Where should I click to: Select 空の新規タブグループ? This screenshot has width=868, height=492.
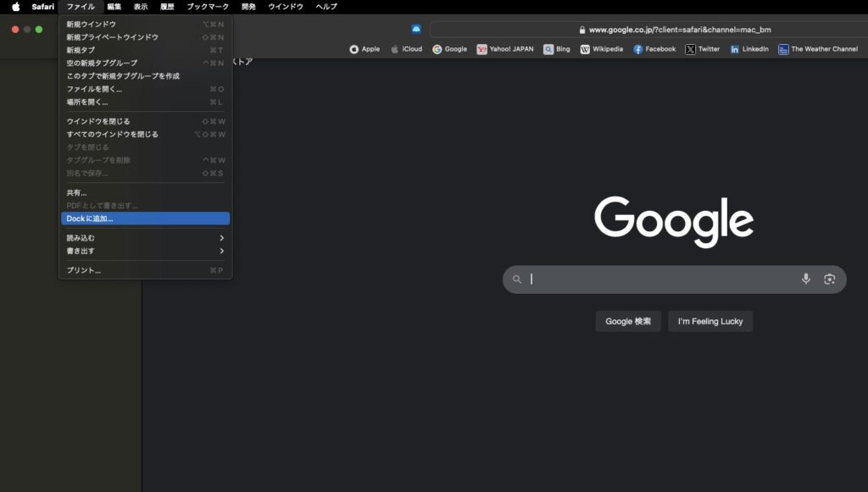[x=145, y=63]
